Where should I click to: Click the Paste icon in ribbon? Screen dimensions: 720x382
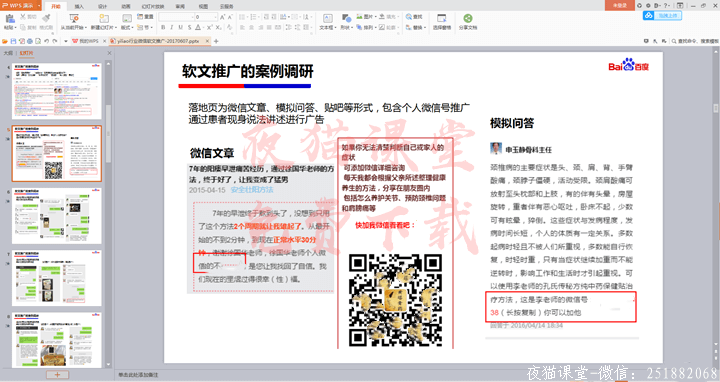[x=10, y=18]
